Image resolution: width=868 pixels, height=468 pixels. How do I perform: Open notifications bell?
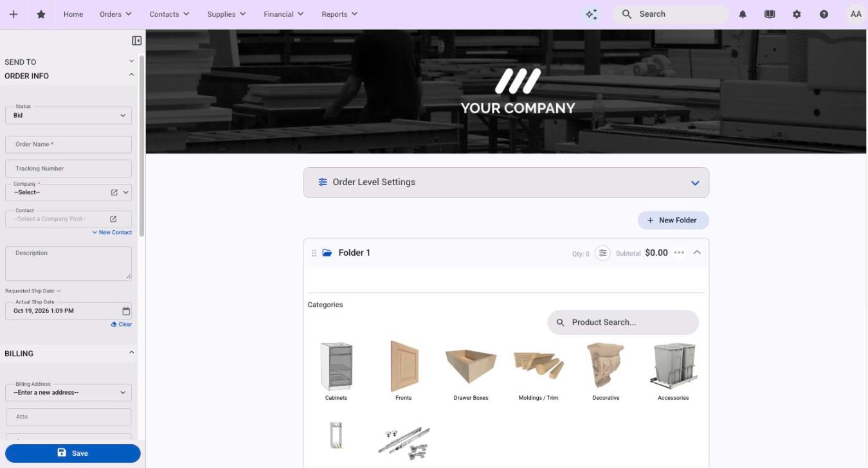[x=743, y=14]
